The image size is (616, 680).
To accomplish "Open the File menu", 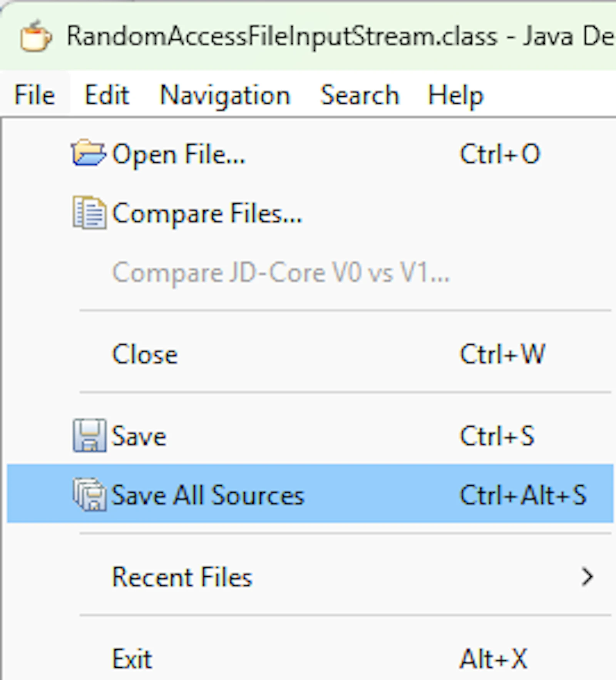I will tap(35, 95).
